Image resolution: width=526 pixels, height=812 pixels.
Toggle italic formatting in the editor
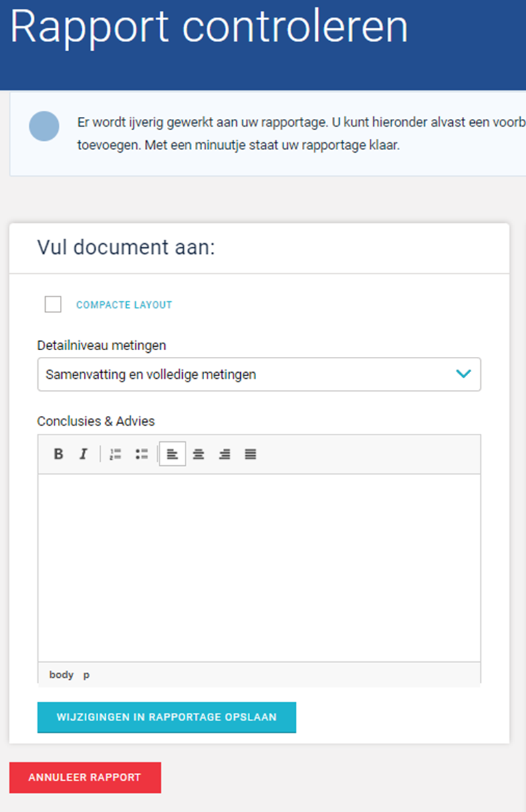(83, 455)
